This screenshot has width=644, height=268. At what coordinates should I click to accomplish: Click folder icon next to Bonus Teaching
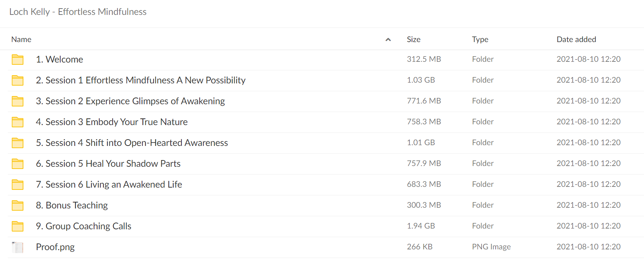tap(17, 205)
